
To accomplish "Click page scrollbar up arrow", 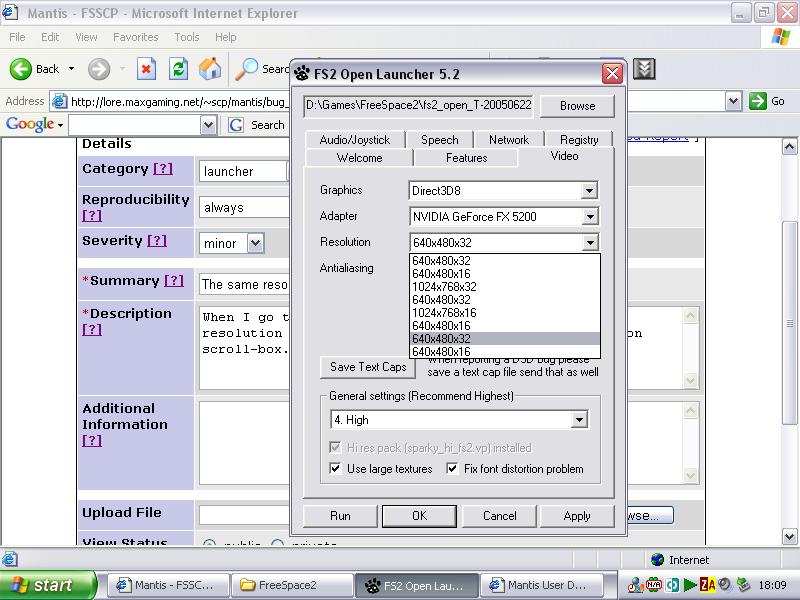I will 789,147.
